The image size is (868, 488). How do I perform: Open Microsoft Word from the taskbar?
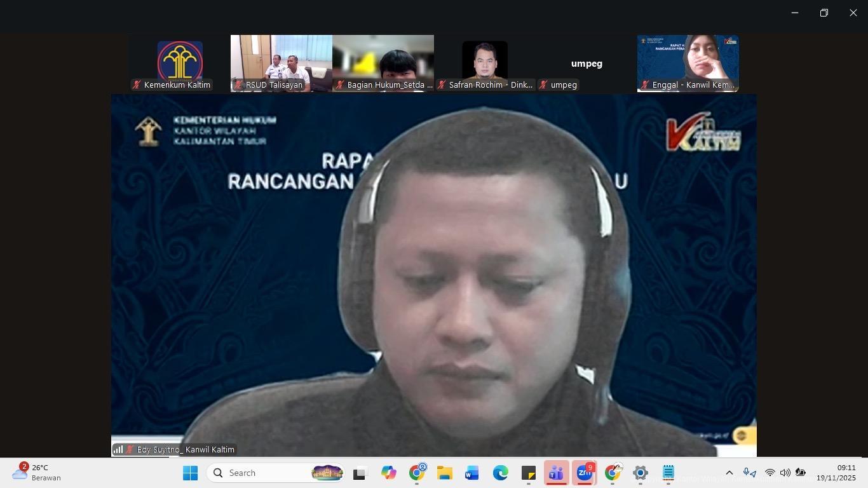click(471, 473)
